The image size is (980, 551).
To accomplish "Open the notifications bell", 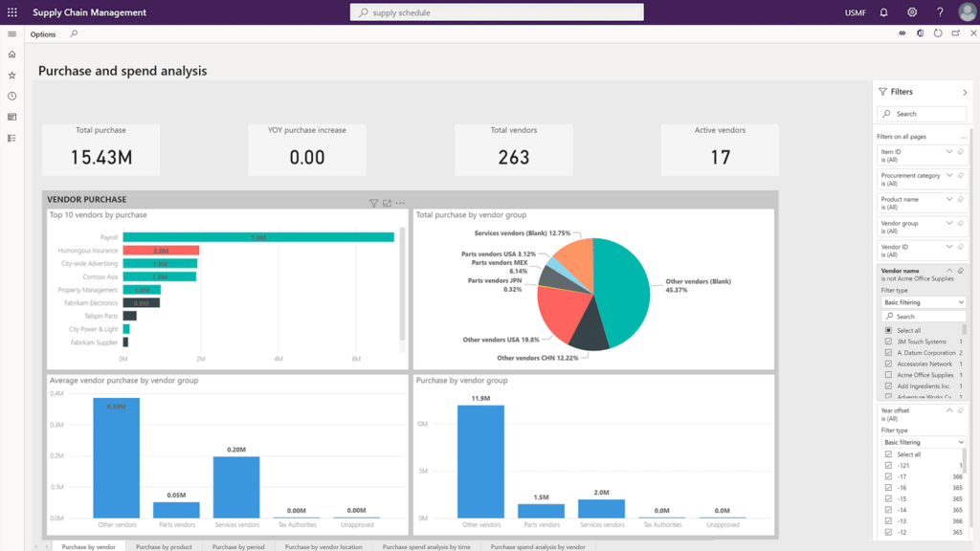I will pos(883,12).
